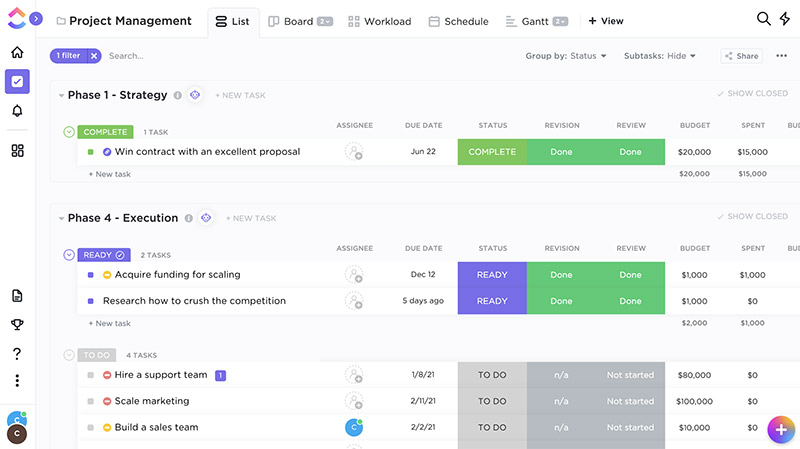
Task: Open Docs icon in the left sidebar
Action: [17, 296]
